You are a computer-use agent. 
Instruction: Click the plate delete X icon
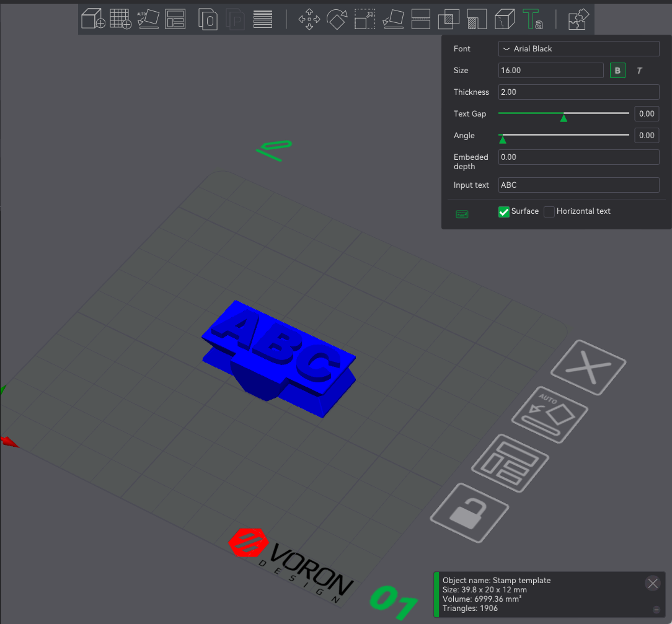[588, 367]
